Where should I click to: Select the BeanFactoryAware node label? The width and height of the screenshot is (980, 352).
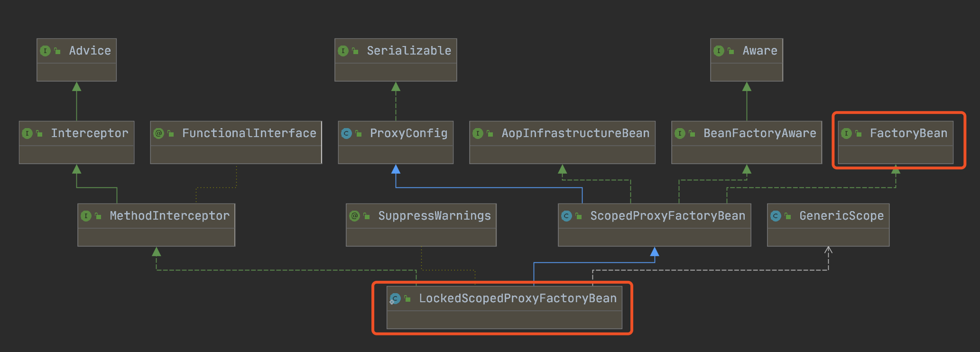coord(759,133)
